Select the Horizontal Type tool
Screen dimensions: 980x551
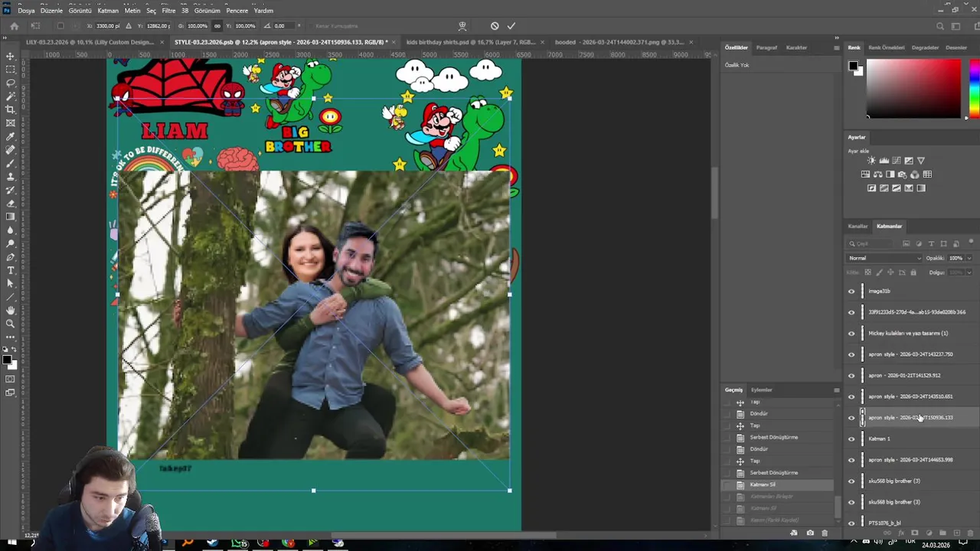[x=10, y=270]
